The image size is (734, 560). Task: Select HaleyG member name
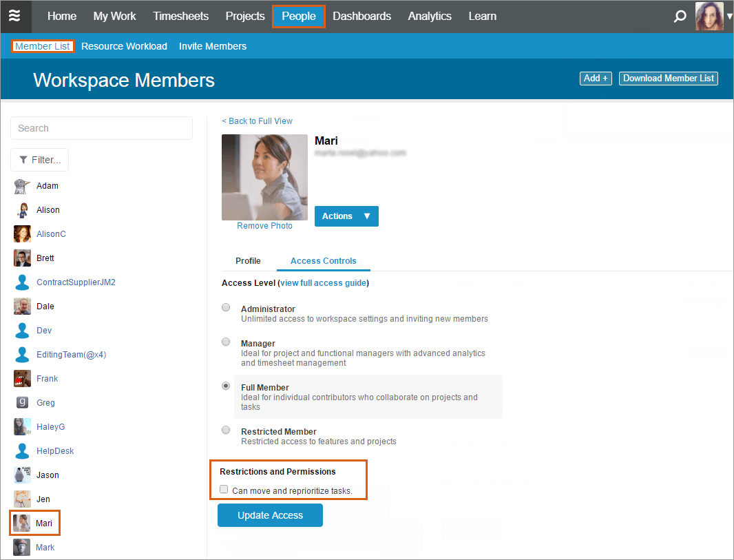coord(50,427)
